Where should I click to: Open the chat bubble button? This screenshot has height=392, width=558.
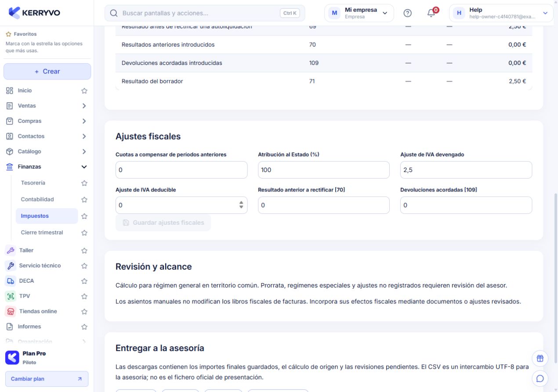pyautogui.click(x=540, y=378)
